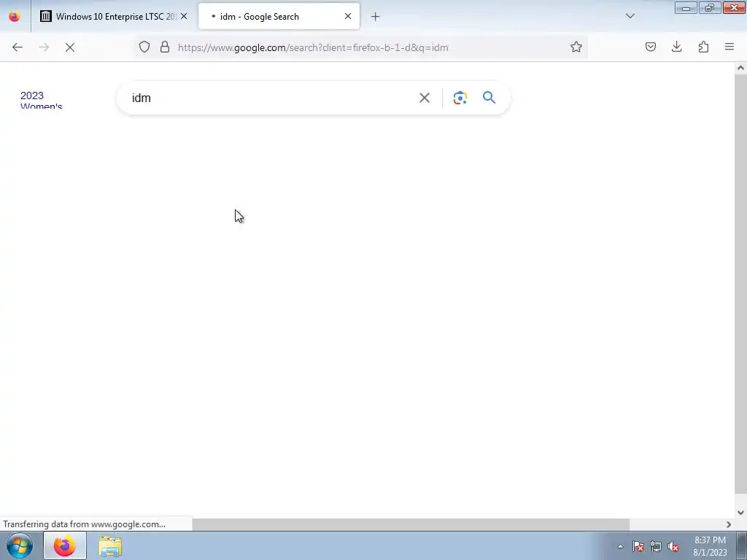Screen dimensions: 747x560
Task: List all tabs dropdown arrow
Action: coord(630,16)
